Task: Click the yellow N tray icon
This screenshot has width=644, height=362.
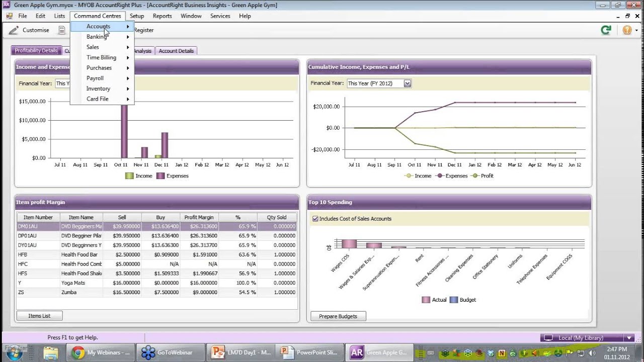Action: click(501, 353)
